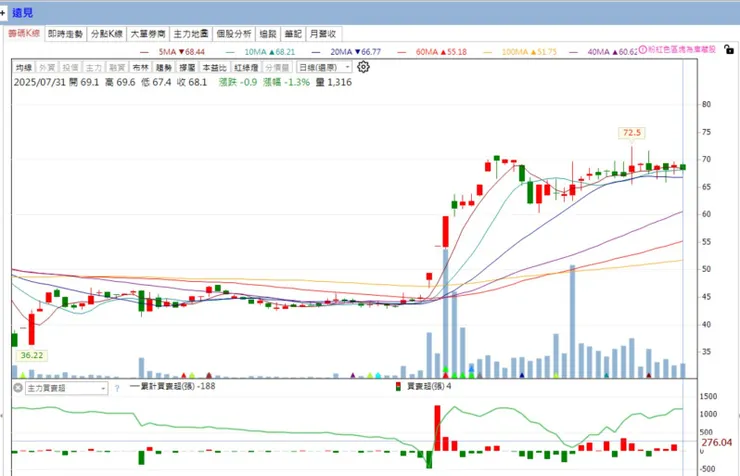Open the 主力買賣超 indicator dropdown

click(66, 388)
